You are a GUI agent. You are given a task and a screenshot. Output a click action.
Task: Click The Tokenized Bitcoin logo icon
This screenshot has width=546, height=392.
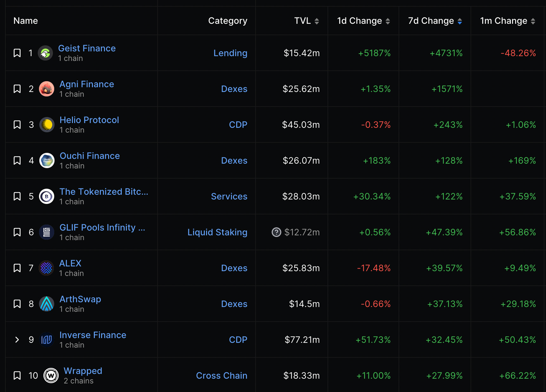(47, 196)
